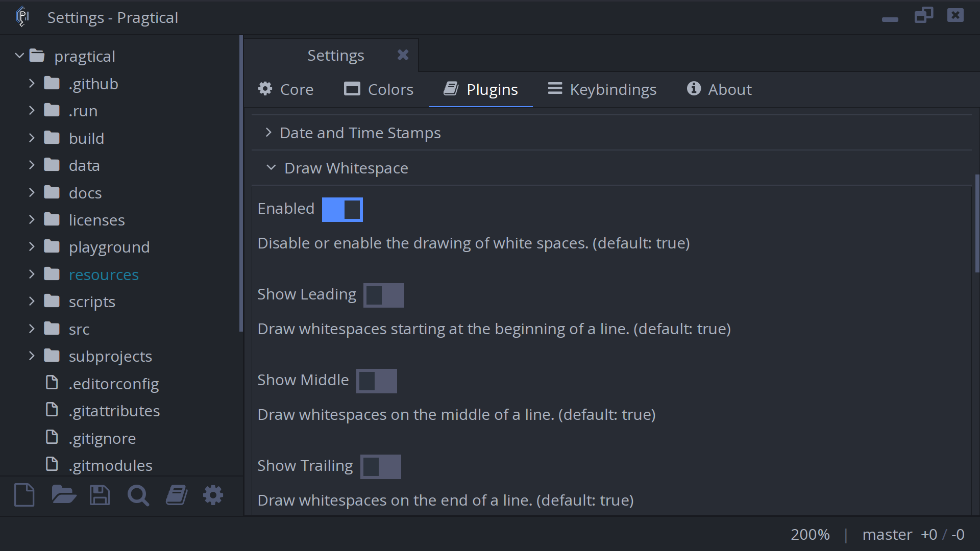Viewport: 980px width, 551px height.
Task: Click the search icon in toolbar
Action: (x=138, y=495)
